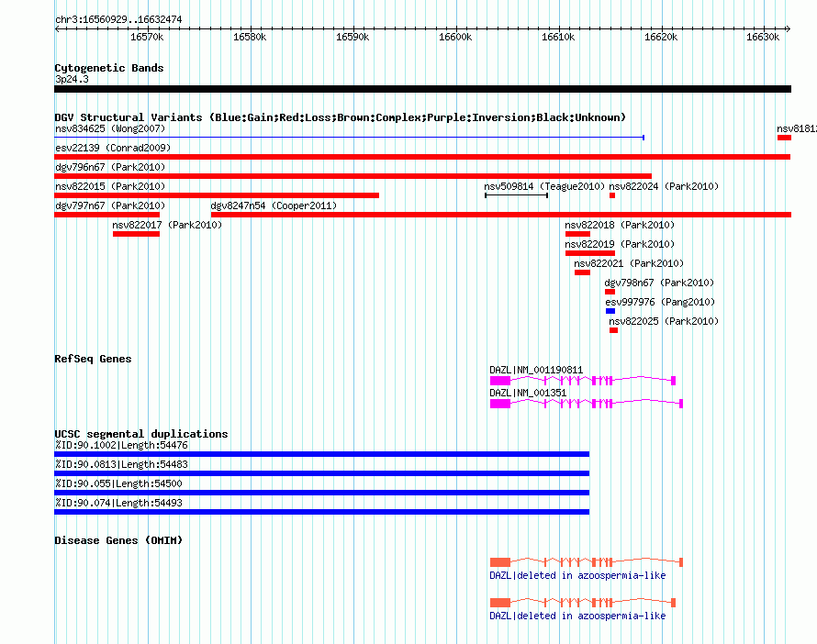The width and height of the screenshot is (817, 644).
Task: Open the DAZL|NM_001351 transcript label
Action: (528, 393)
